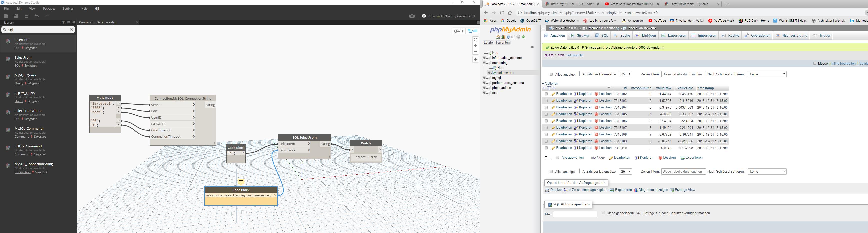Open the Dynamo workspace hamburger menu under the user name

click(x=478, y=22)
